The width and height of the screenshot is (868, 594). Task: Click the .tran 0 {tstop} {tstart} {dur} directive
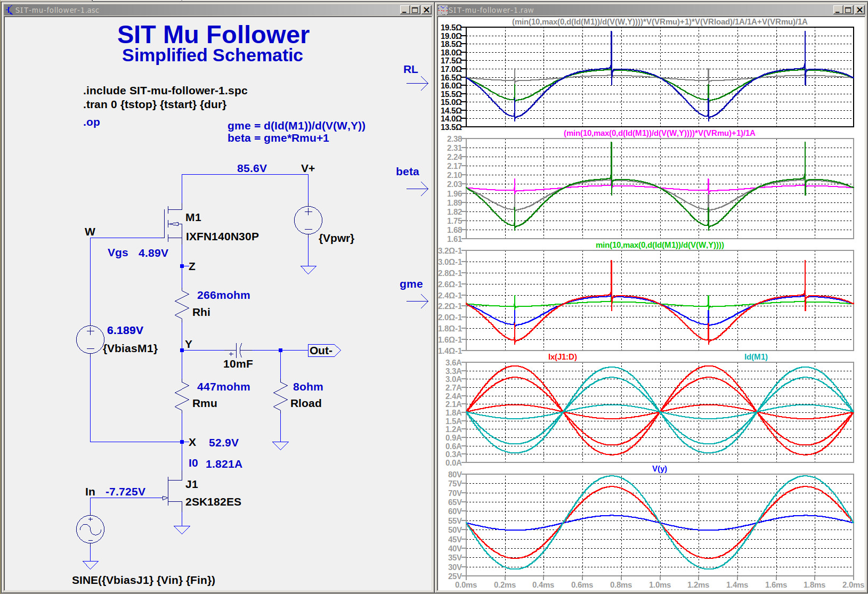tap(155, 104)
